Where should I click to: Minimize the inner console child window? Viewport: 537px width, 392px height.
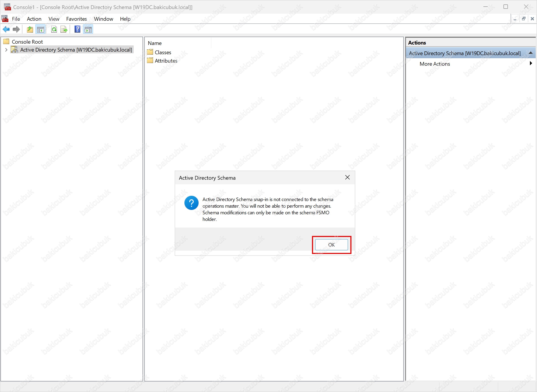pyautogui.click(x=515, y=19)
